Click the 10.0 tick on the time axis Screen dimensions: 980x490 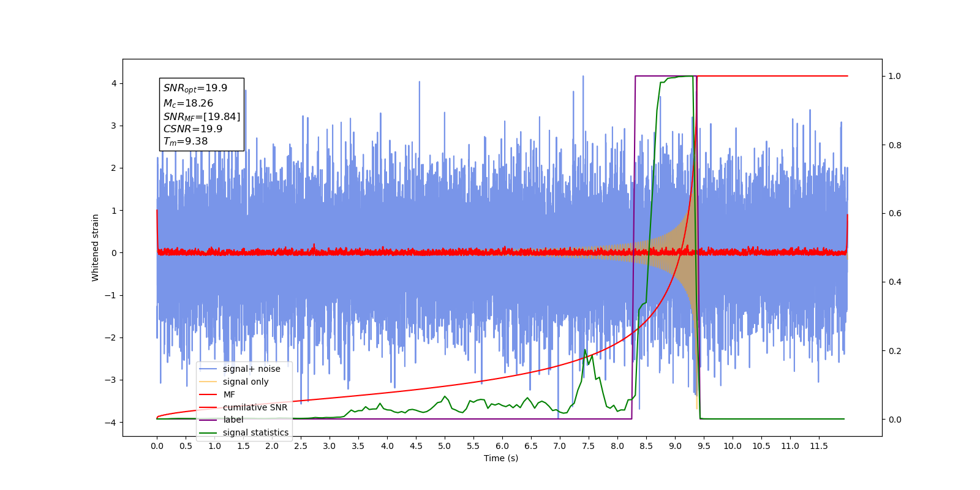tap(733, 446)
